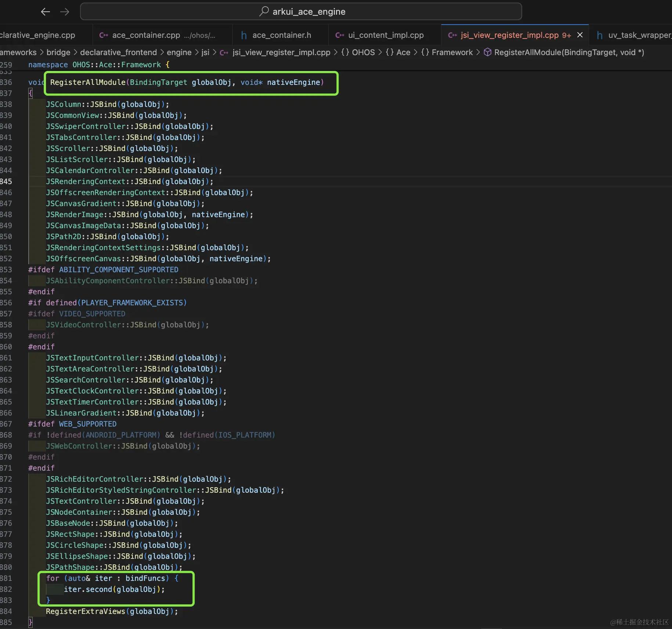The width and height of the screenshot is (672, 629).
Task: Click JSRenderingContext::JSBind line
Action: [x=129, y=181]
